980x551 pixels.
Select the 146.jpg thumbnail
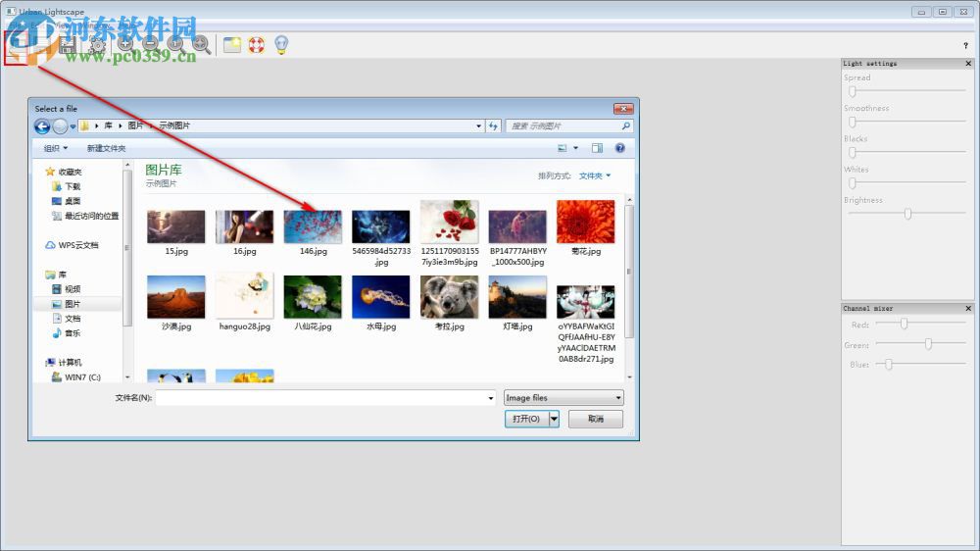313,226
